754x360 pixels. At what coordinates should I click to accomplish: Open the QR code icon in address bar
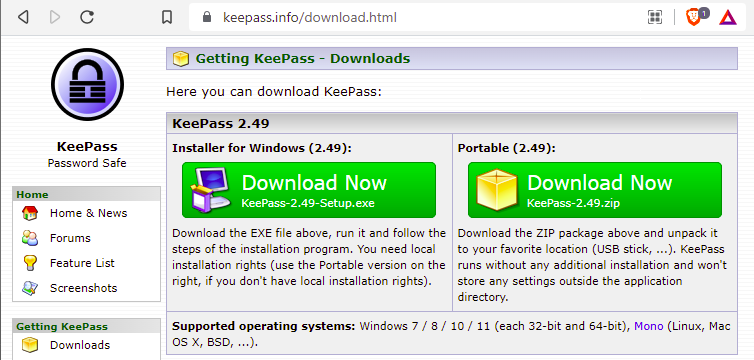click(x=654, y=17)
